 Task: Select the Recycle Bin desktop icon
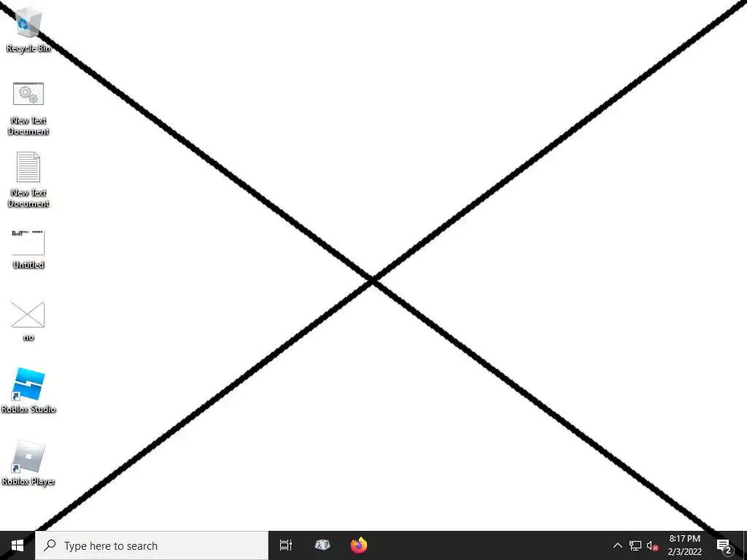coord(28,29)
